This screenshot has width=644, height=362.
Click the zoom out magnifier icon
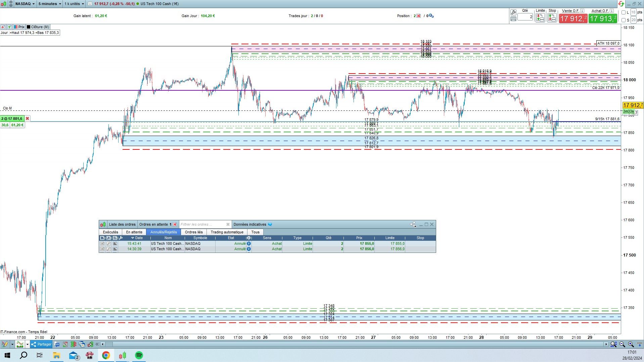click(622, 344)
